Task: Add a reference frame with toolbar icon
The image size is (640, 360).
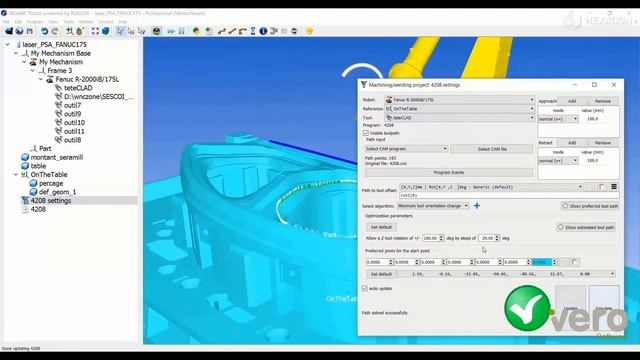Action: pos(69,31)
